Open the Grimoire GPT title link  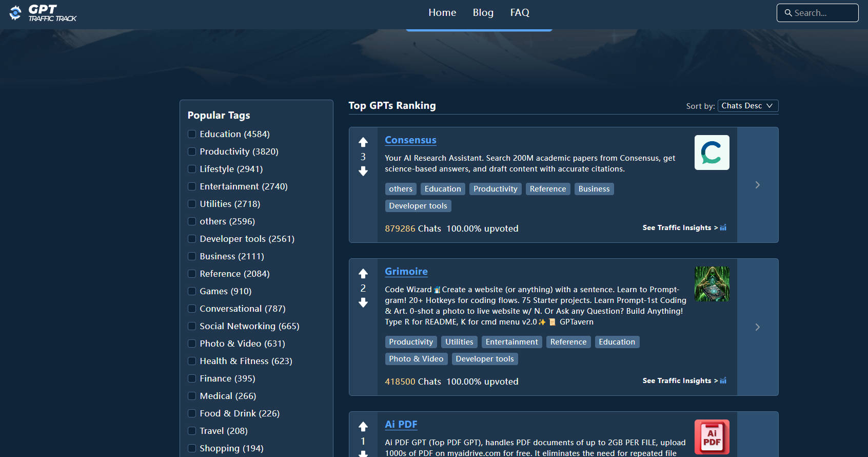pos(406,272)
